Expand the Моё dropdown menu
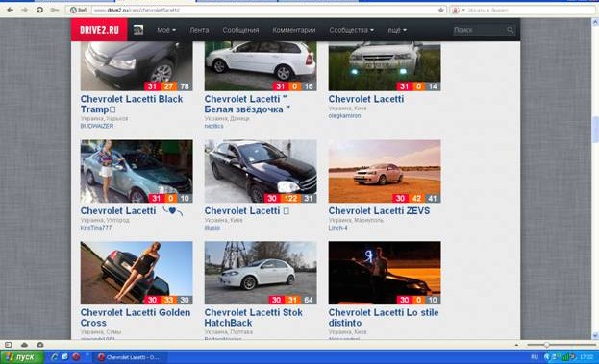The image size is (599, 364). (166, 30)
